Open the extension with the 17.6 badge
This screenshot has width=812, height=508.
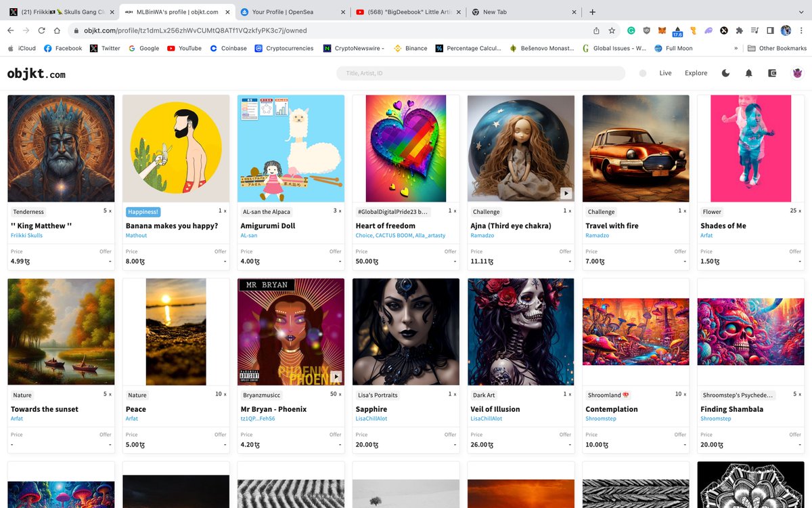tap(677, 30)
